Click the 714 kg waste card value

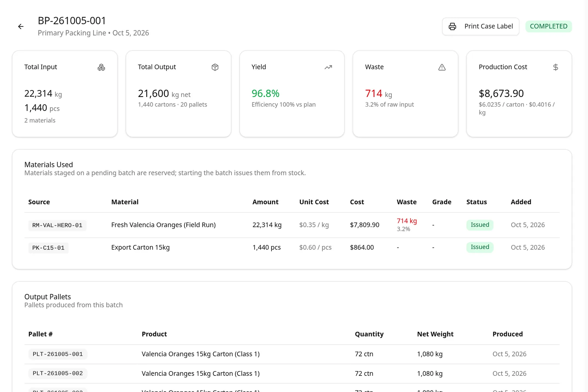click(379, 94)
